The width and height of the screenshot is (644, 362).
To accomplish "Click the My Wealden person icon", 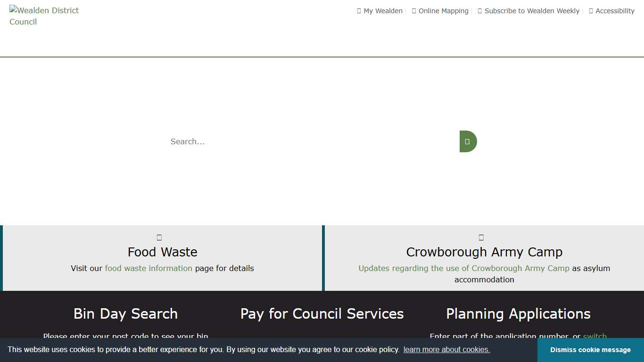I will pos(359,10).
